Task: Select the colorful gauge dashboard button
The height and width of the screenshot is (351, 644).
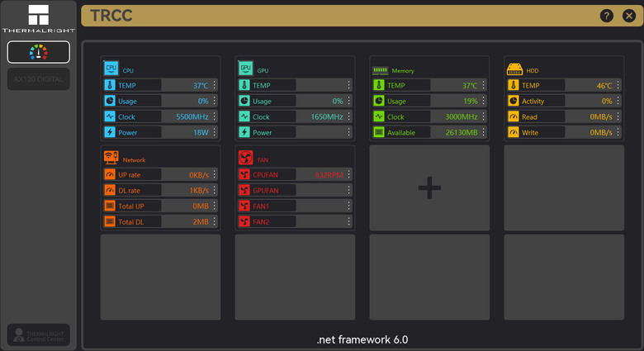Action: click(x=39, y=52)
